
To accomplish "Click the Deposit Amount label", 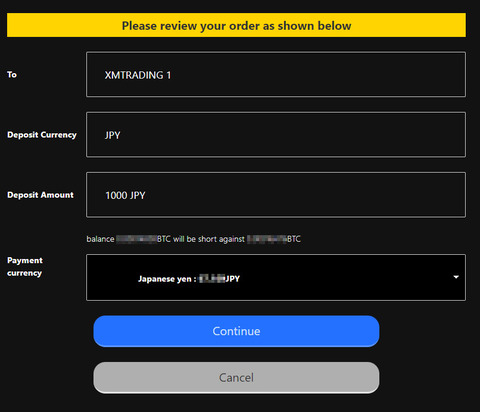I will pyautogui.click(x=40, y=195).
